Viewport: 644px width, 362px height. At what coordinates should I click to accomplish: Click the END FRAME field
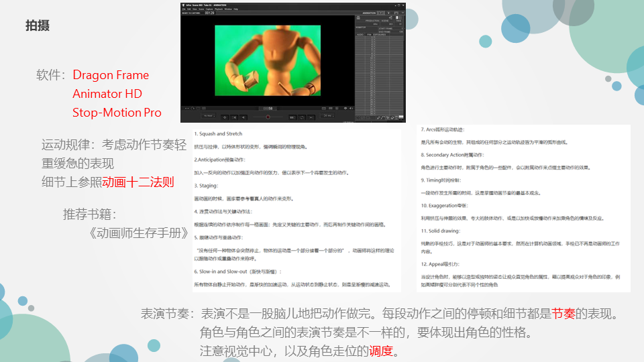(x=391, y=32)
